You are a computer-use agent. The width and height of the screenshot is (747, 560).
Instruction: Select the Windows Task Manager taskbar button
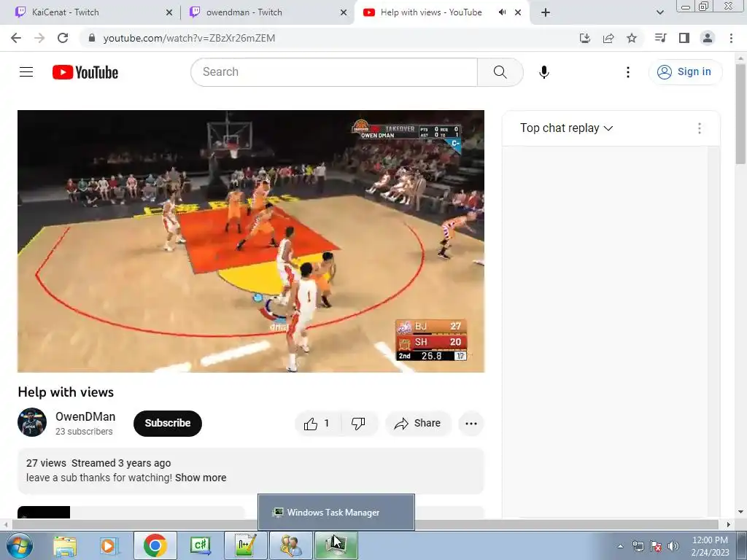336,545
